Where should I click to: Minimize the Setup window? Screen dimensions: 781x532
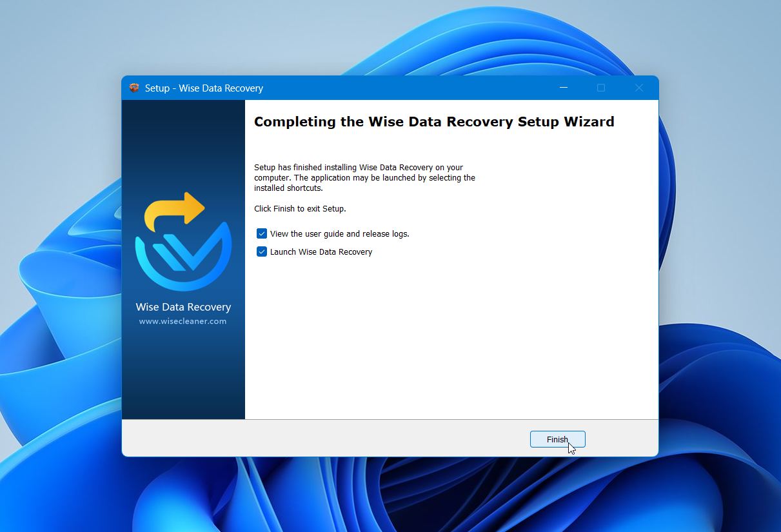pos(562,88)
